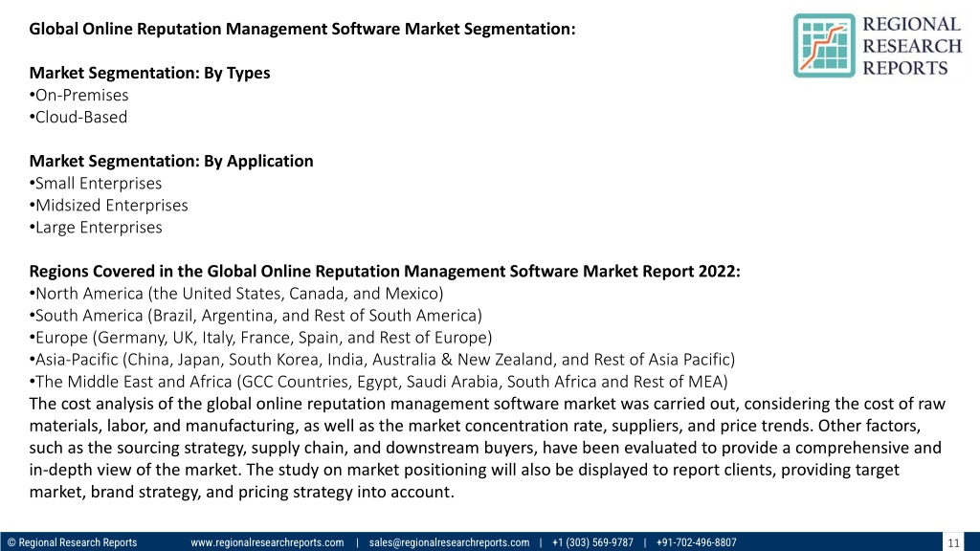
Task: Click the slide number 11
Action: pyautogui.click(x=953, y=543)
